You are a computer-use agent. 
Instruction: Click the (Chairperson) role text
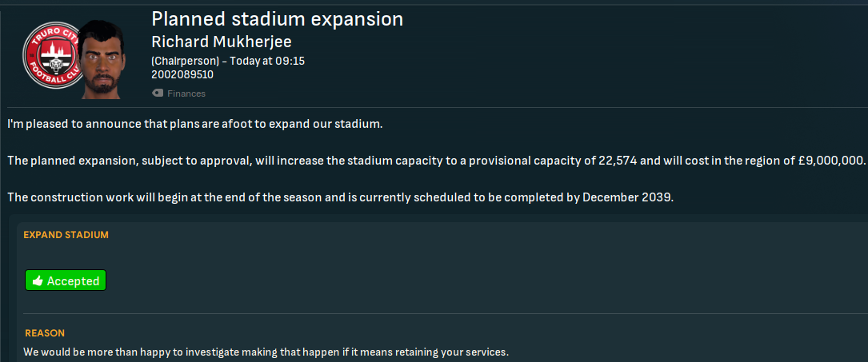[x=186, y=61]
